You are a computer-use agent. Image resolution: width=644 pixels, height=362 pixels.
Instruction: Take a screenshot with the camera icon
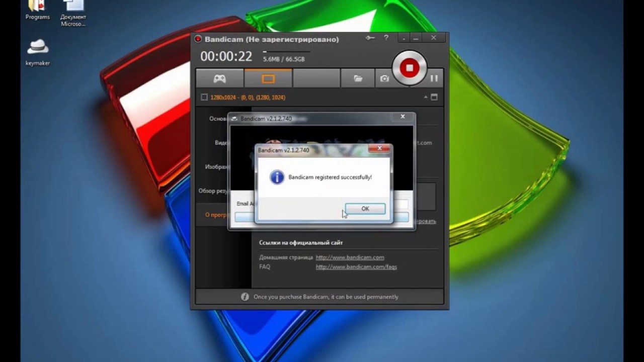click(x=384, y=79)
